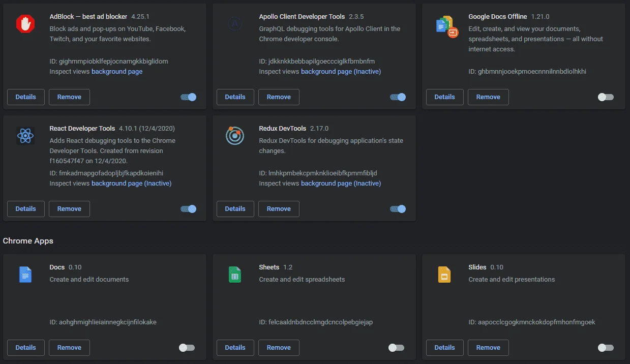Click the AdBlock red stop-hand icon
Image resolution: width=630 pixels, height=364 pixels.
(25, 24)
